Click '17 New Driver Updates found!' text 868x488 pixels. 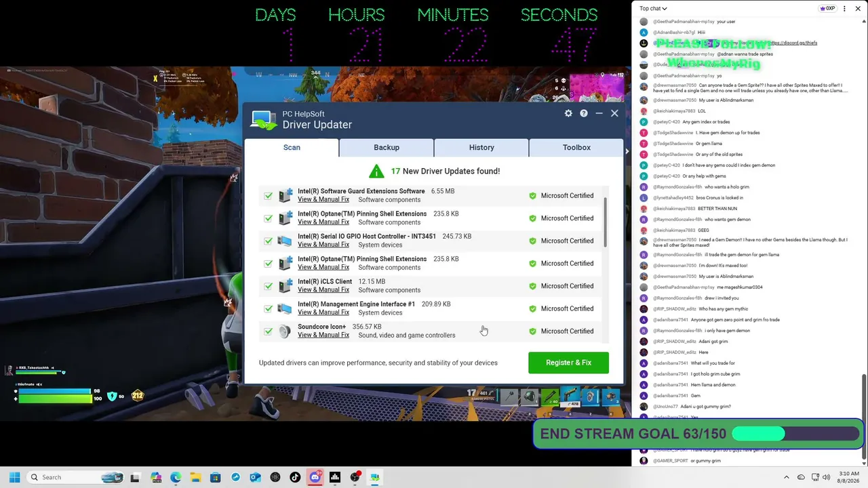point(446,171)
